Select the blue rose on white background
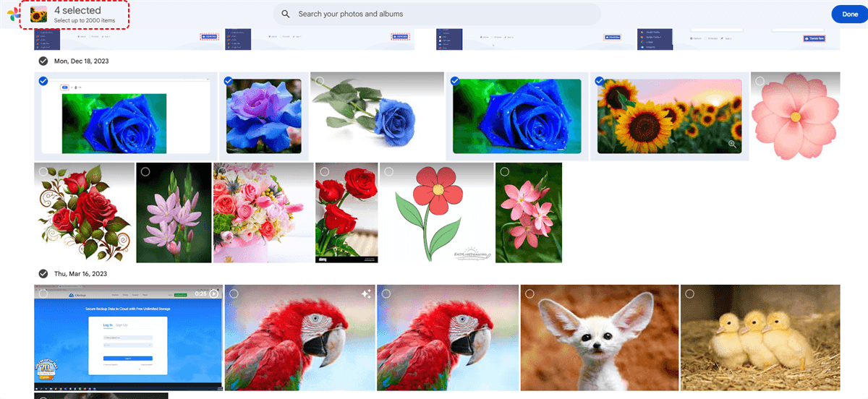The image size is (868, 399). (x=319, y=81)
